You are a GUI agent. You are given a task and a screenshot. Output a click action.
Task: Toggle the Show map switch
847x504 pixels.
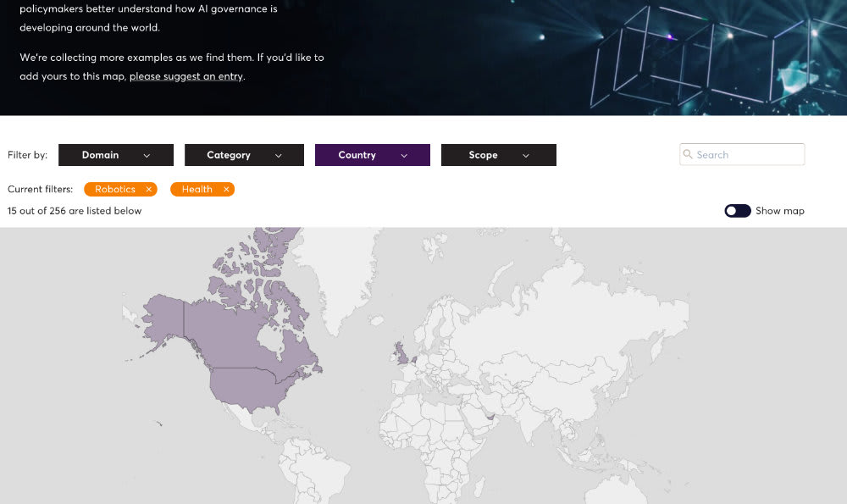(x=738, y=211)
